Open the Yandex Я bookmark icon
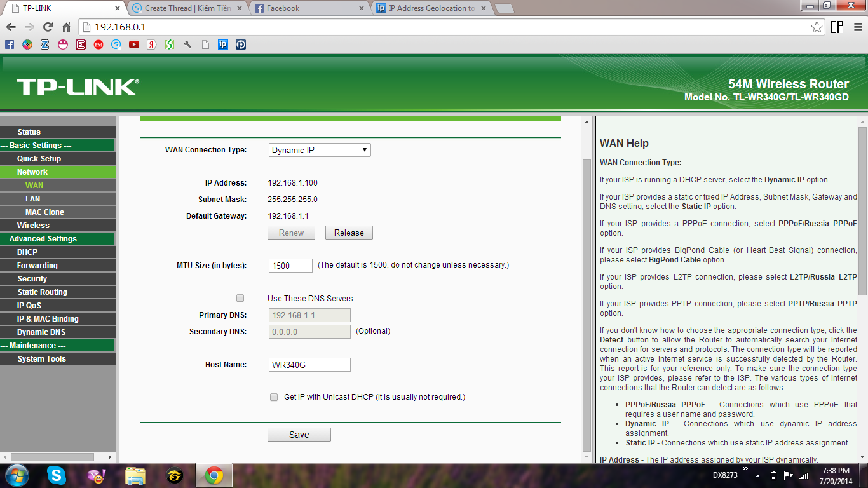The width and height of the screenshot is (868, 488). pyautogui.click(x=151, y=44)
